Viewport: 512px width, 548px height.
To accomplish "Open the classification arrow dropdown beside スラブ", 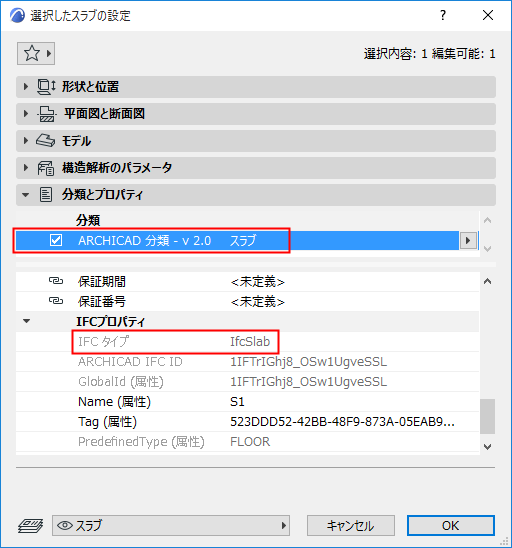I will click(468, 240).
